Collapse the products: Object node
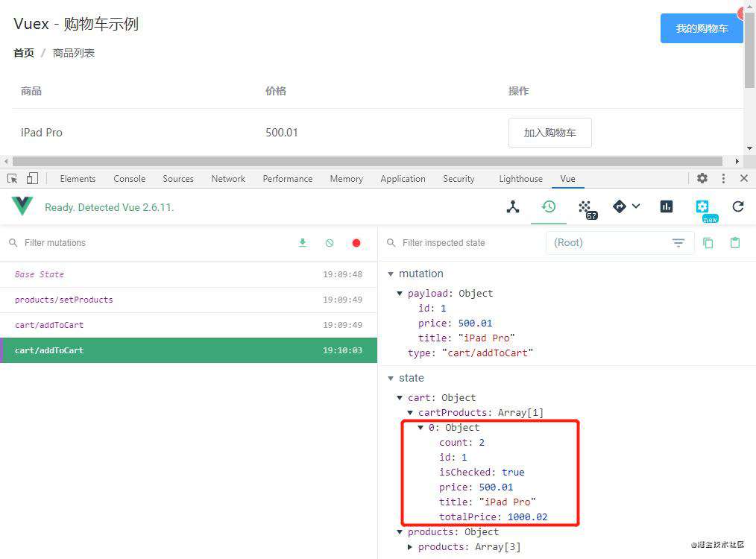Screen dimensions: 756x559 [x=399, y=532]
